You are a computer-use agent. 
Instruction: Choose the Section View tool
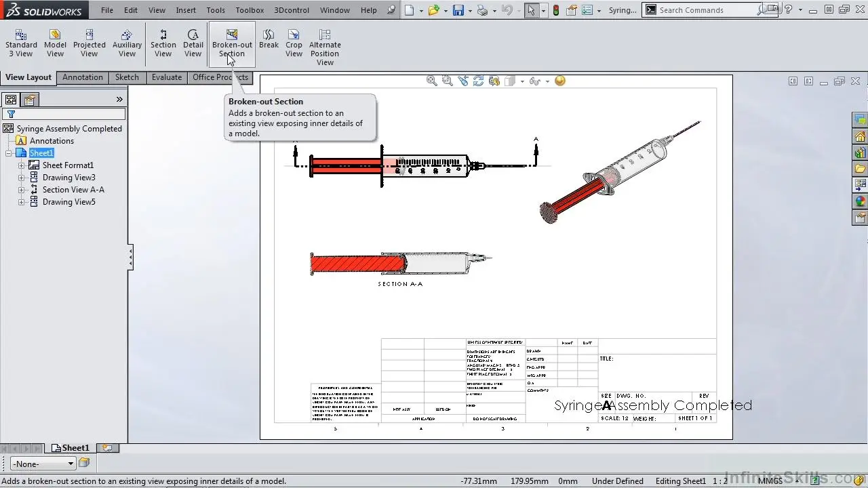point(163,43)
